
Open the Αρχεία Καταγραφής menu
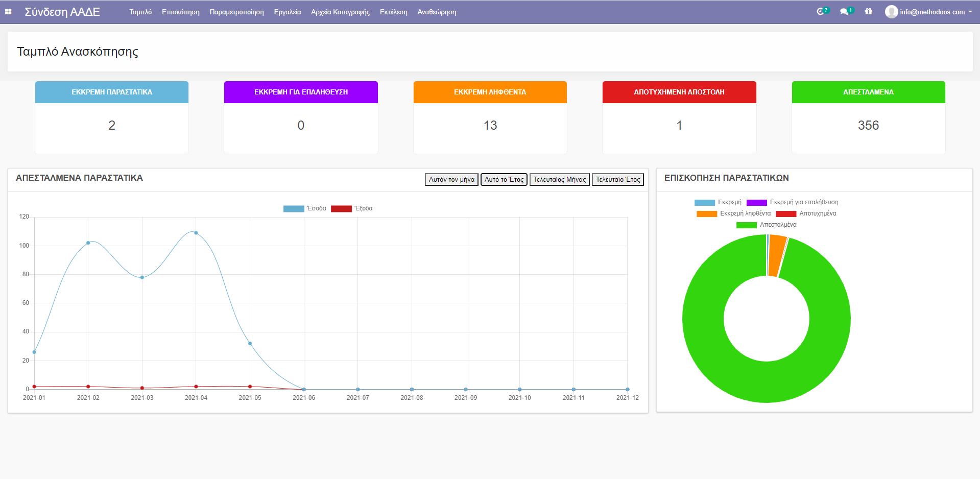(x=340, y=12)
